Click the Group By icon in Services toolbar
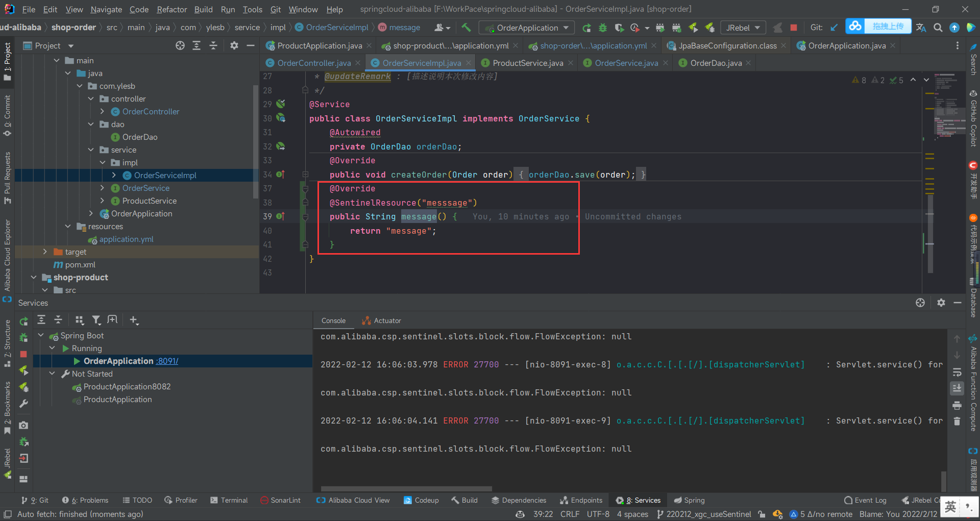The width and height of the screenshot is (980, 521). point(79,320)
